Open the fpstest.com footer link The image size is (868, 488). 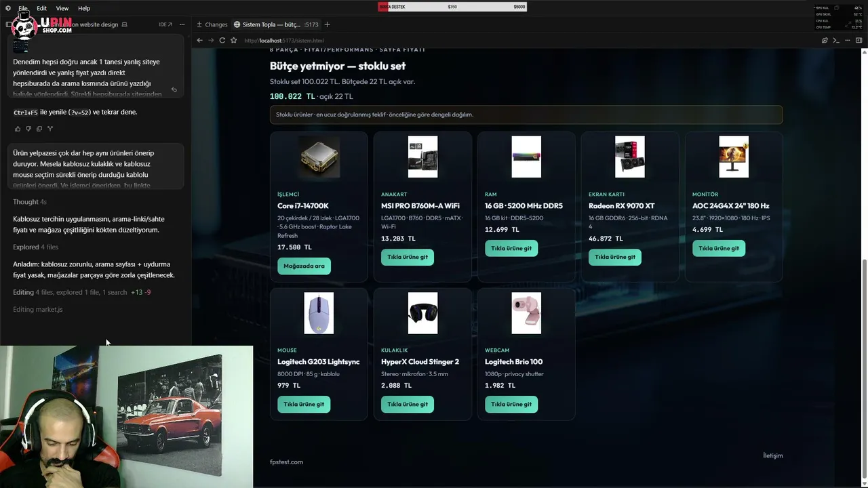[x=286, y=462]
